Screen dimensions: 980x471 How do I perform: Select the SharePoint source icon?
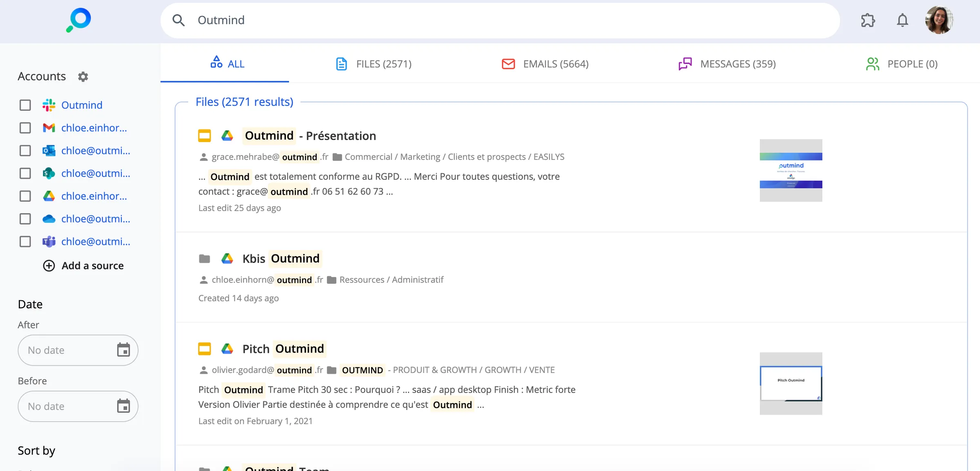49,173
